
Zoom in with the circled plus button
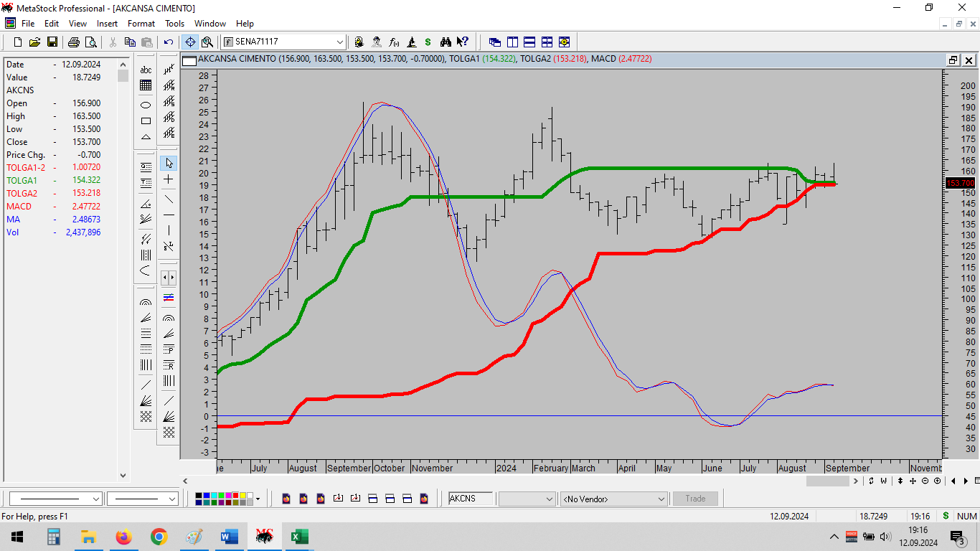click(938, 481)
